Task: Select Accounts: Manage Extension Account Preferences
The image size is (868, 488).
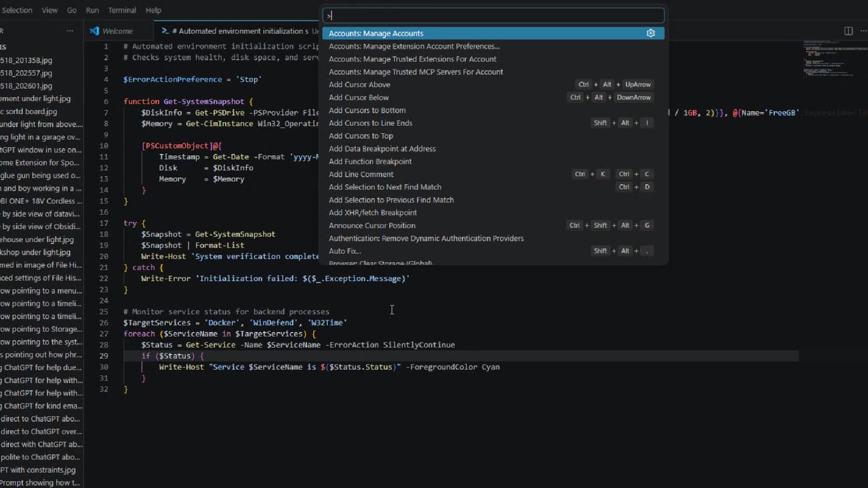Action: (x=493, y=46)
